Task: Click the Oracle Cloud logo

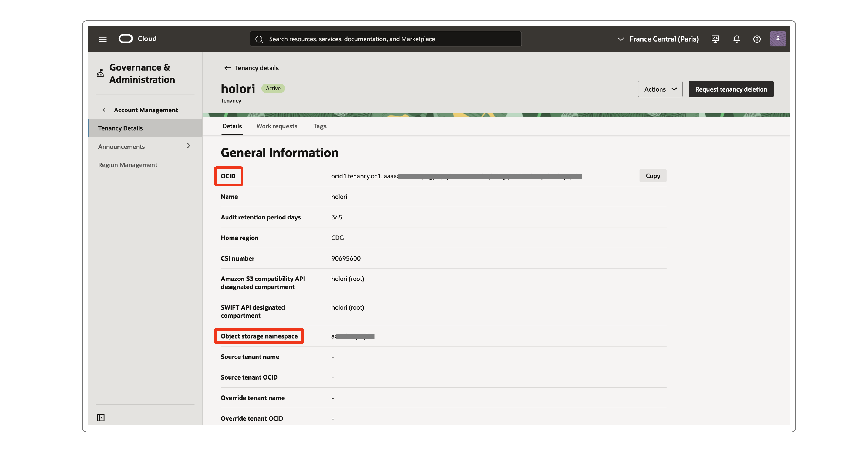Action: 126,38
